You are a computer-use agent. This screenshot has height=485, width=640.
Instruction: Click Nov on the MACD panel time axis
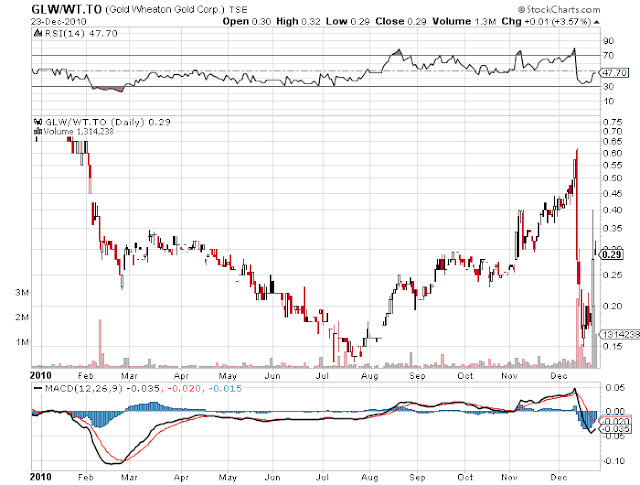point(510,477)
